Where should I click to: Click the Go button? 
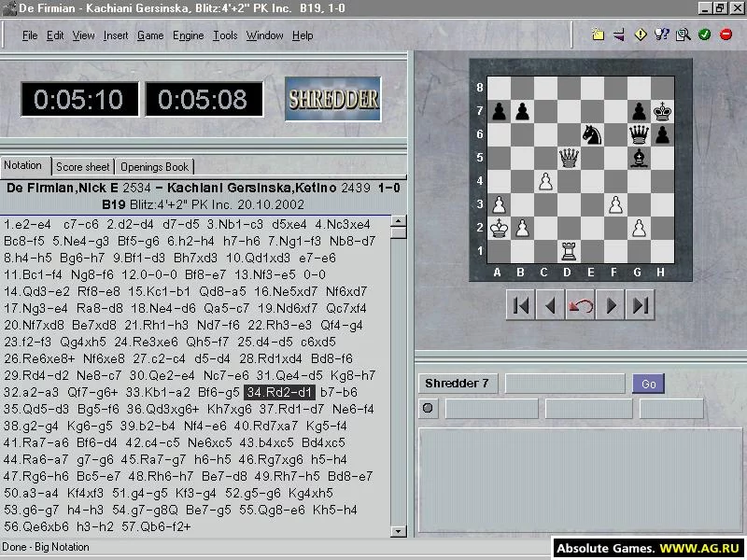[648, 384]
